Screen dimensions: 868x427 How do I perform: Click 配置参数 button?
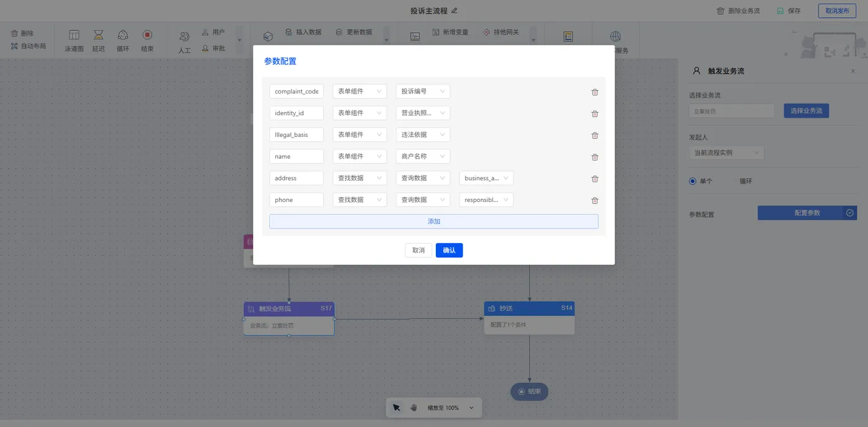807,213
